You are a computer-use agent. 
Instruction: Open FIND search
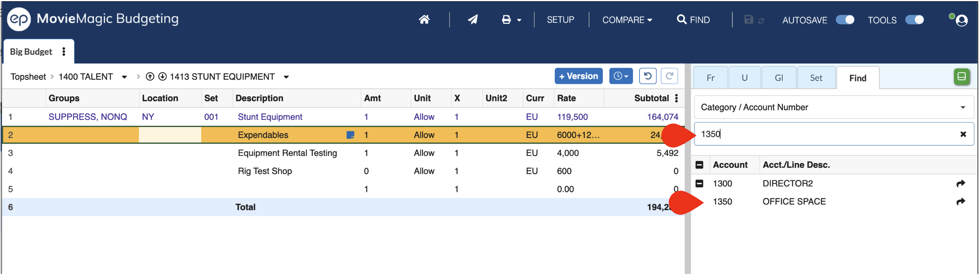pos(693,20)
